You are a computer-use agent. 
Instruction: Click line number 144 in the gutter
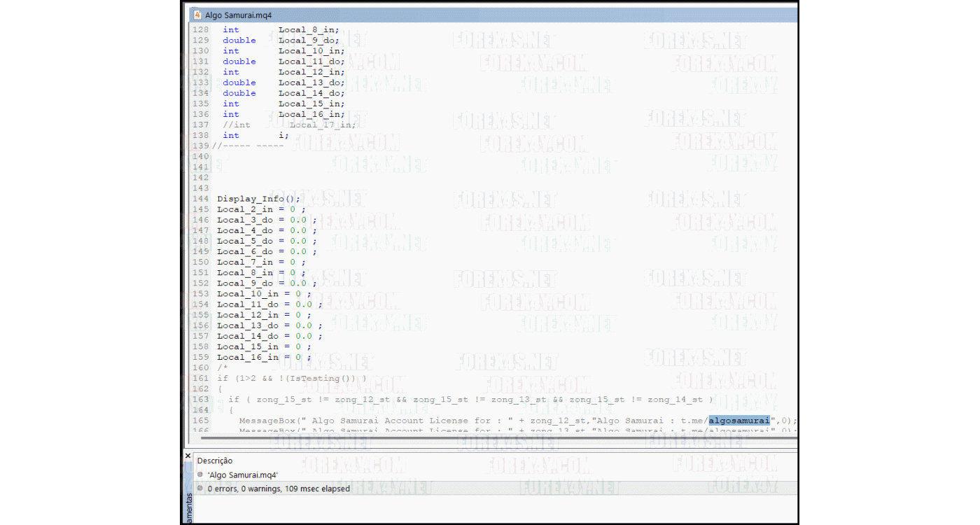tap(200, 199)
